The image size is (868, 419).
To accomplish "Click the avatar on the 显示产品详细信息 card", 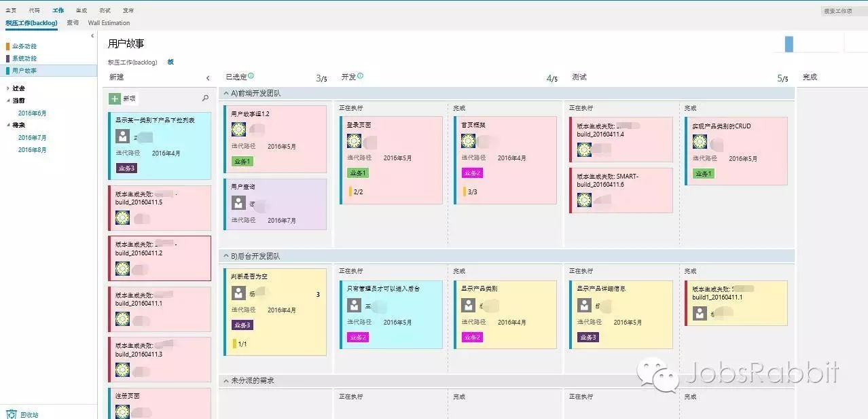I will click(x=584, y=305).
